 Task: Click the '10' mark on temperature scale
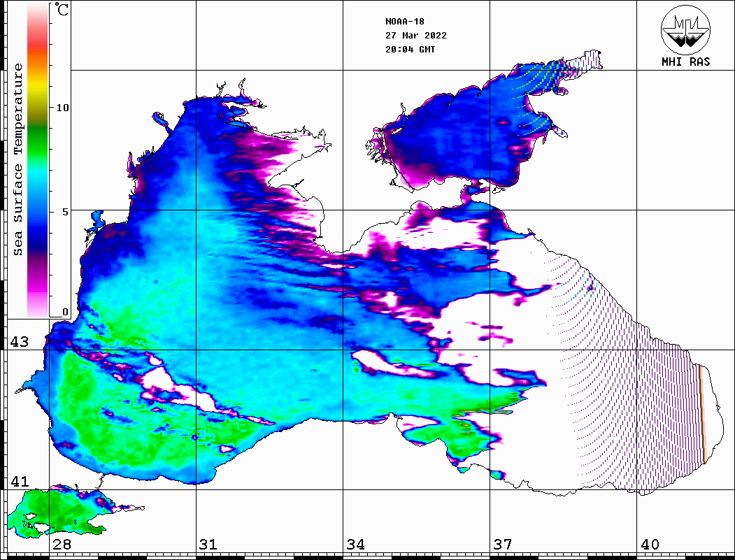click(62, 108)
